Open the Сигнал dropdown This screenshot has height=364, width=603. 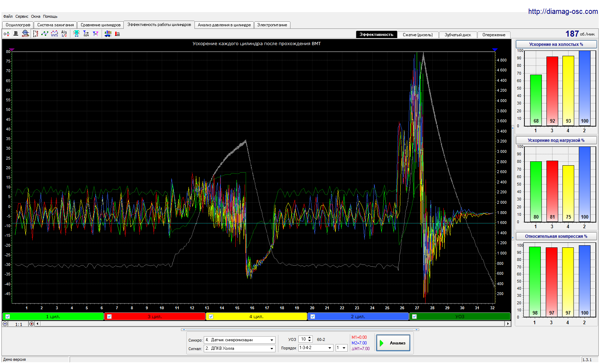tap(240, 348)
